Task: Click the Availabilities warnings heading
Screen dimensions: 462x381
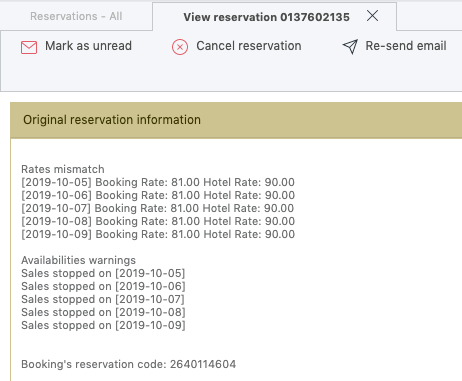Action: [78, 260]
